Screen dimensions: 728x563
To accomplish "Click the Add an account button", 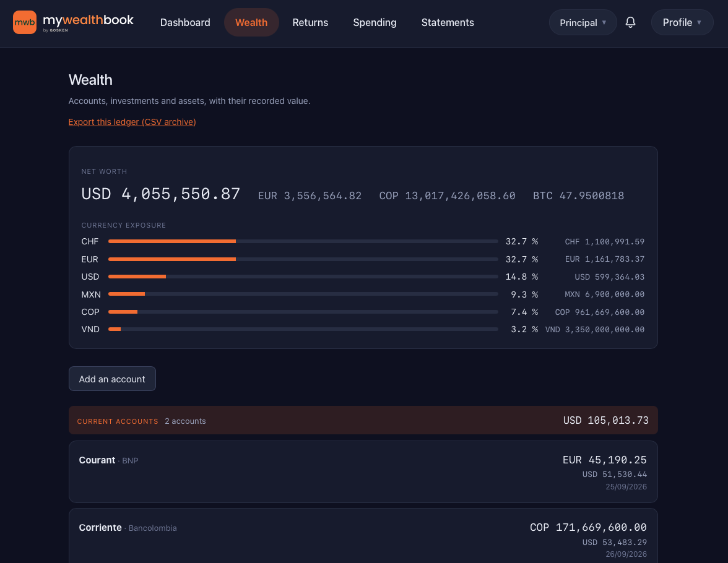I will (113, 379).
